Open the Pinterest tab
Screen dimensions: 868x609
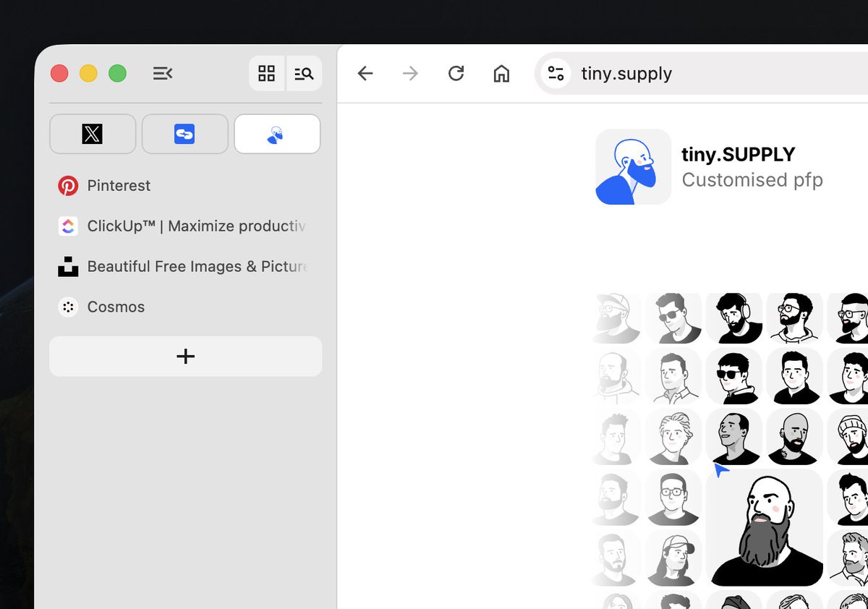185,186
